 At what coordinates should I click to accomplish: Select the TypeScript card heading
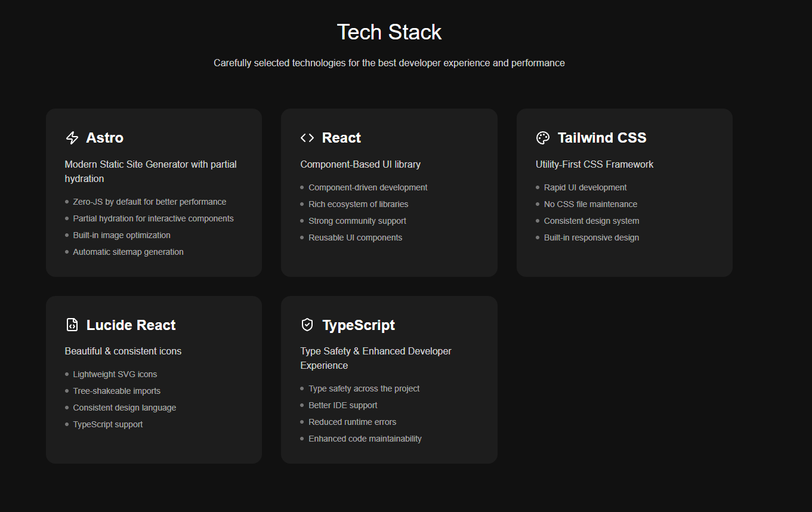tap(359, 325)
